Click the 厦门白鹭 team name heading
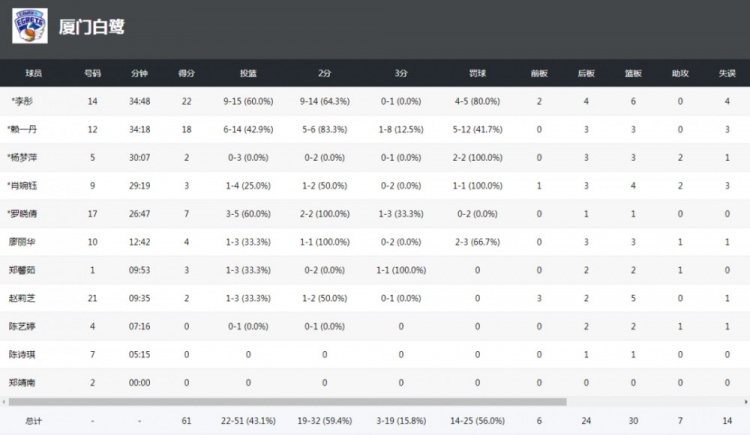Screen dimensions: 750x435 93,27
